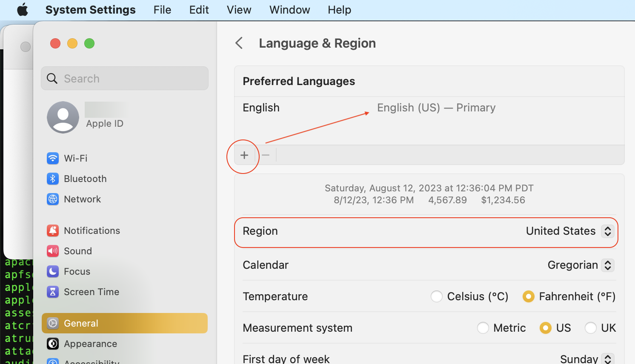Open the View menu

pos(239,10)
